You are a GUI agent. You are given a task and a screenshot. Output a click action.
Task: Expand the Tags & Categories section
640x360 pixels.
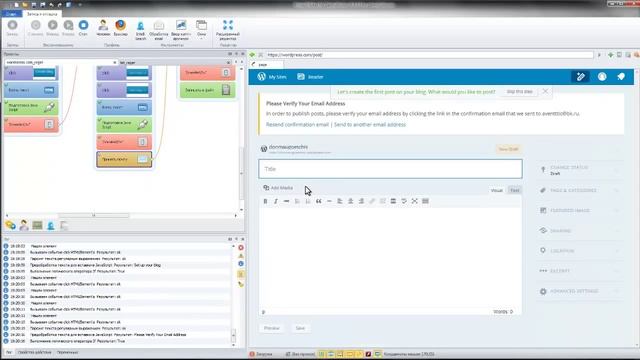pyautogui.click(x=580, y=190)
